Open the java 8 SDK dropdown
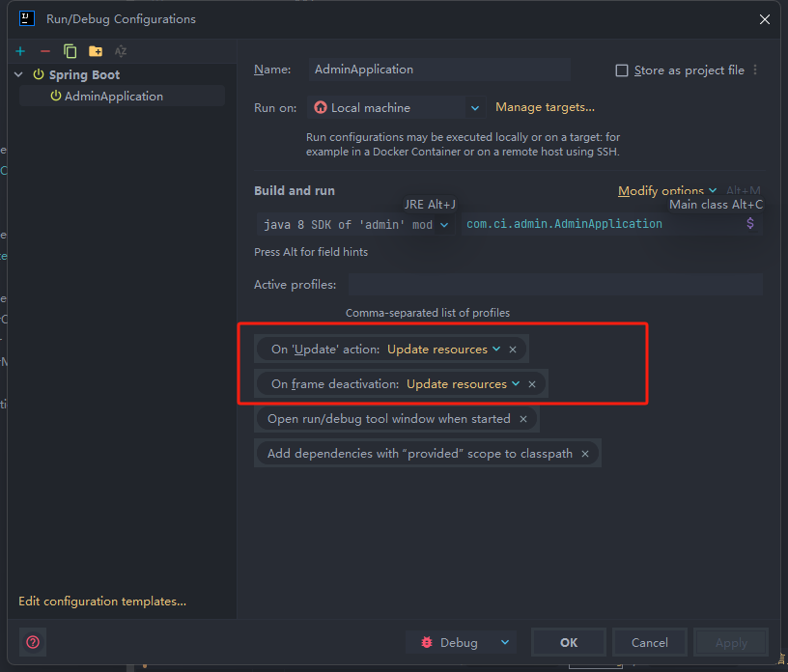The width and height of the screenshot is (788, 672). click(x=444, y=224)
